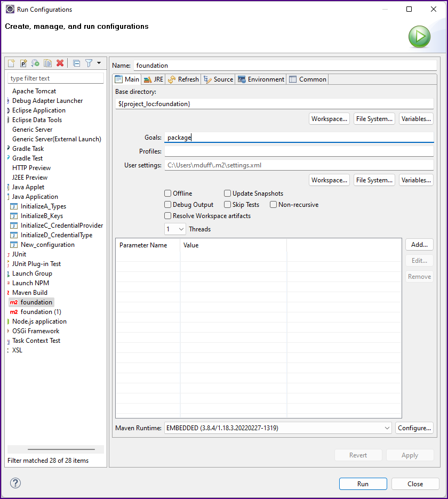Enable the Offline checkbox
The image size is (448, 499).
[x=168, y=194]
